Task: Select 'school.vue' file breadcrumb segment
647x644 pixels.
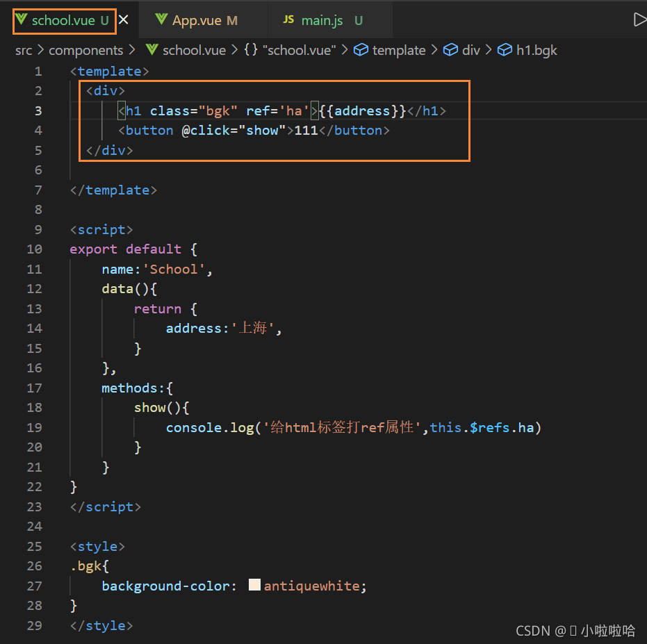Action: tap(194, 50)
